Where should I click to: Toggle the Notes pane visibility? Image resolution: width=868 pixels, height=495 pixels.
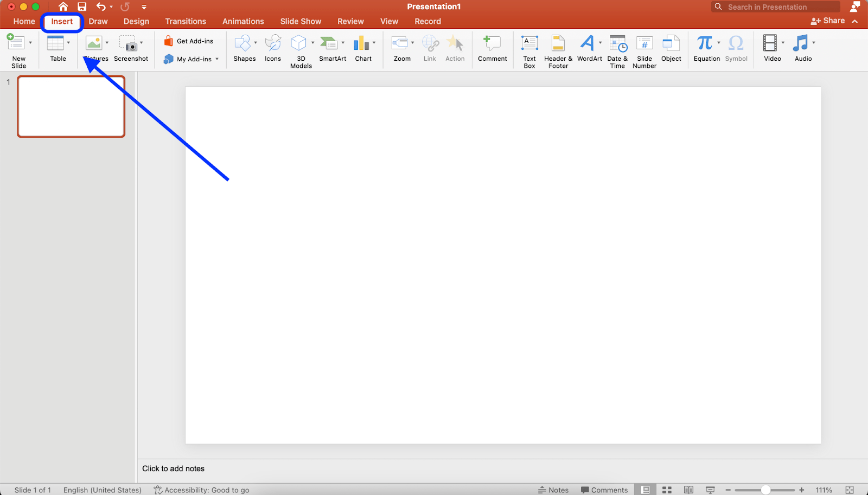[553, 488]
